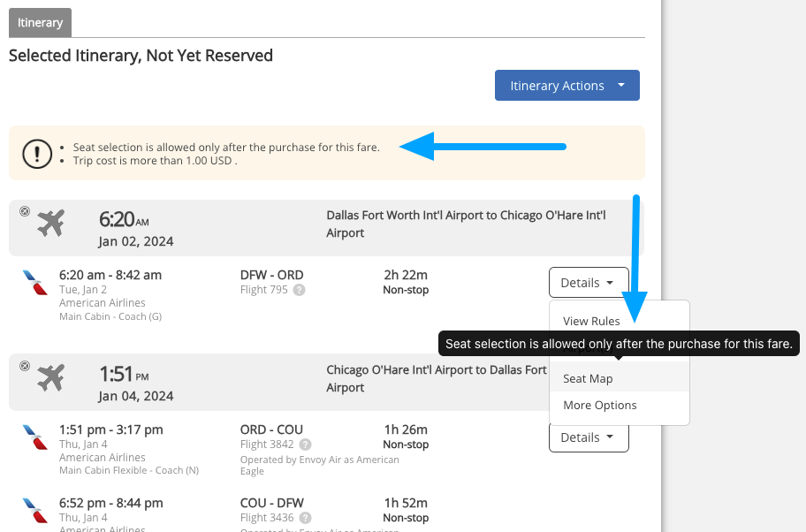Click American Airlines logo for the DFW - ORD flight

click(35, 283)
